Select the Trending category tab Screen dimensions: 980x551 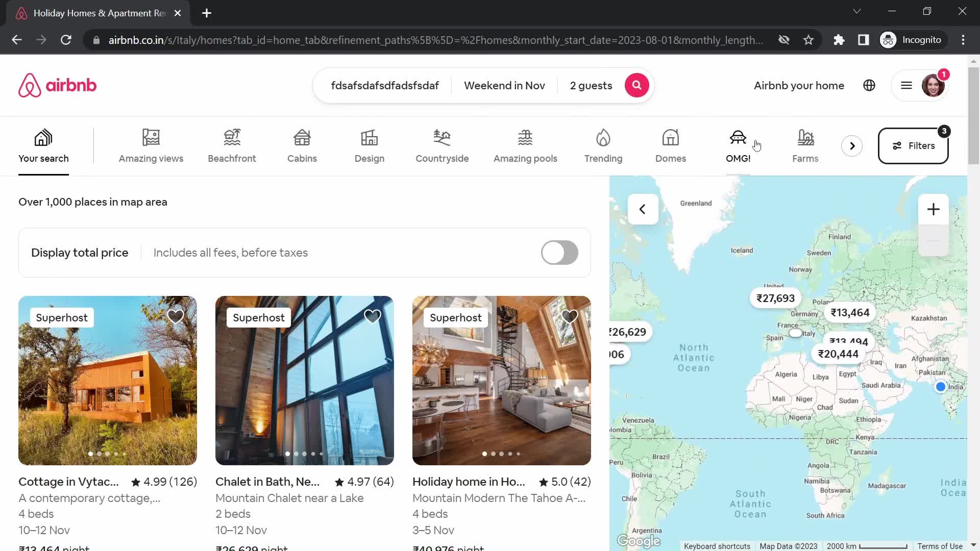(603, 146)
